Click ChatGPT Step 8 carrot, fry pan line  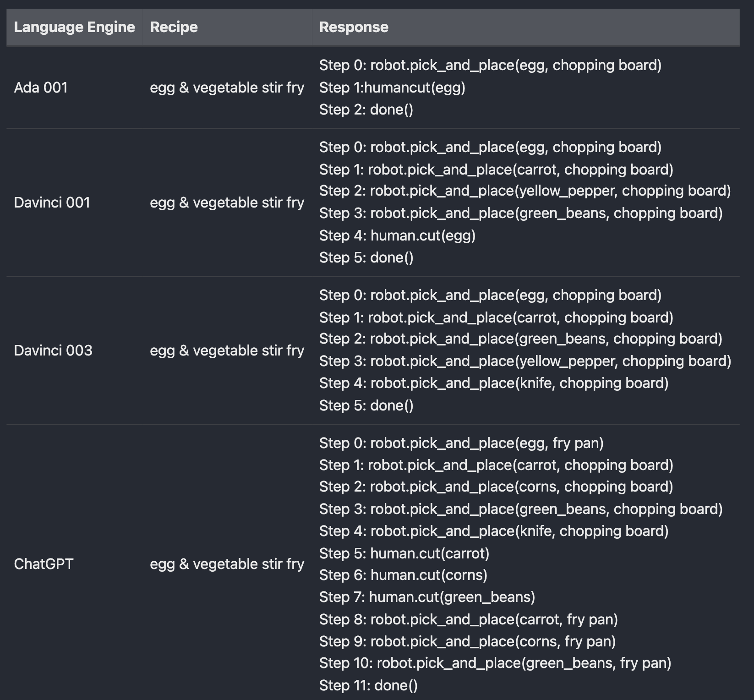469,620
